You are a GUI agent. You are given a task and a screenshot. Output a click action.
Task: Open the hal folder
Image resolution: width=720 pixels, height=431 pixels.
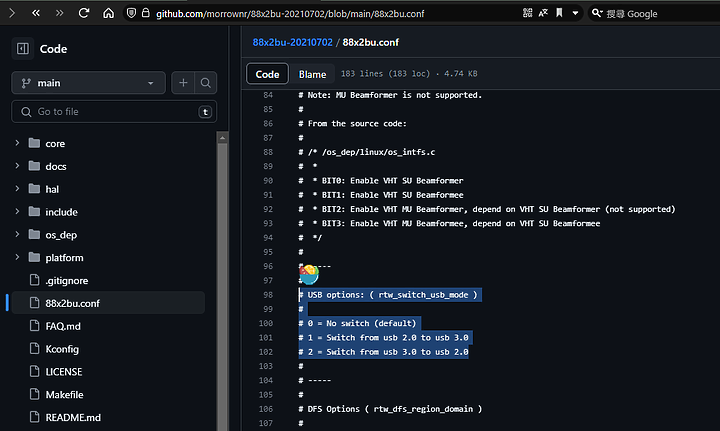tap(52, 189)
